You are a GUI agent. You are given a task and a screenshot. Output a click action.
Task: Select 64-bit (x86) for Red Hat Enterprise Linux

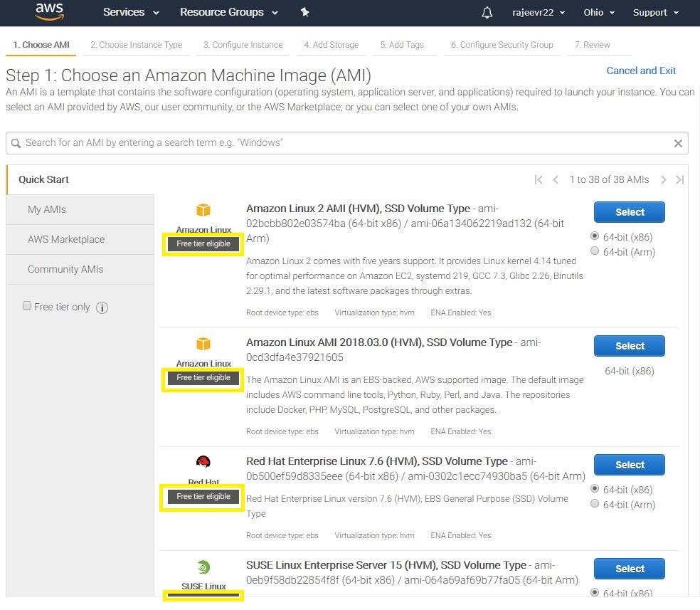tap(594, 489)
